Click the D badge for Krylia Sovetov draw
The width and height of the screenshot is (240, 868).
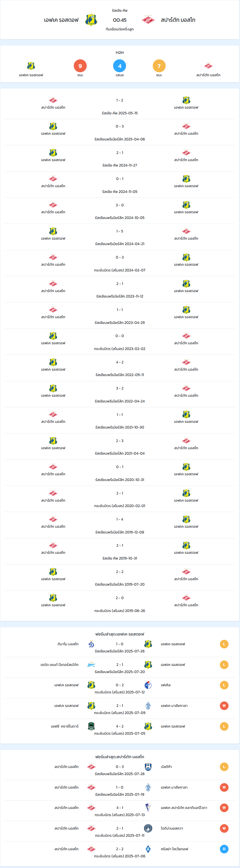(x=224, y=849)
